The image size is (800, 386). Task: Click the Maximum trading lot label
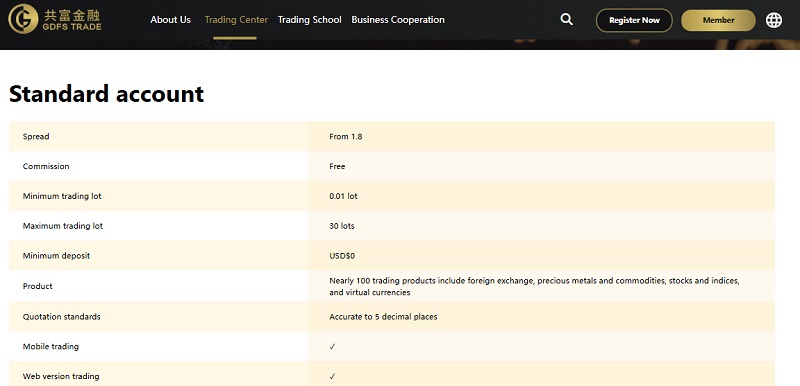click(62, 225)
